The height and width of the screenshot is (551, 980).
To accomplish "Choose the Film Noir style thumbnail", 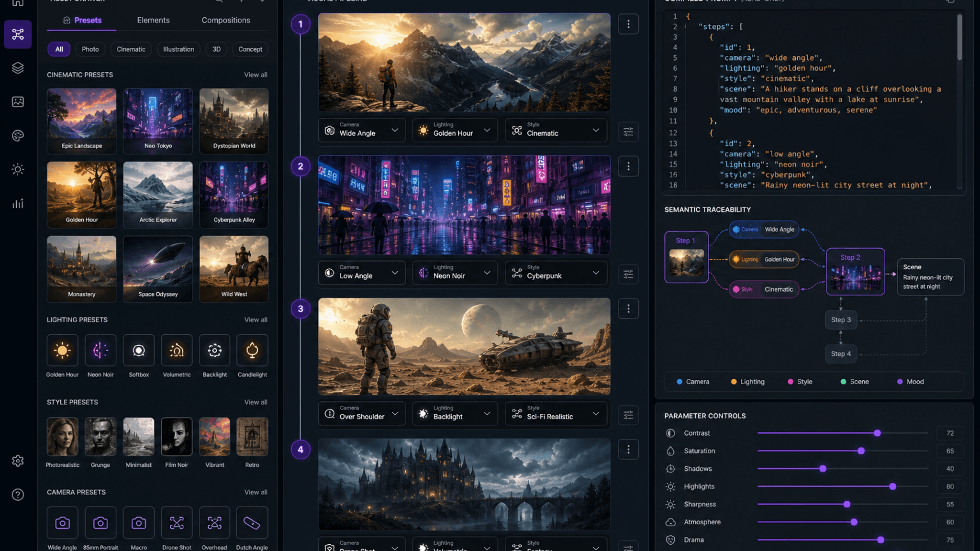I will [x=177, y=437].
